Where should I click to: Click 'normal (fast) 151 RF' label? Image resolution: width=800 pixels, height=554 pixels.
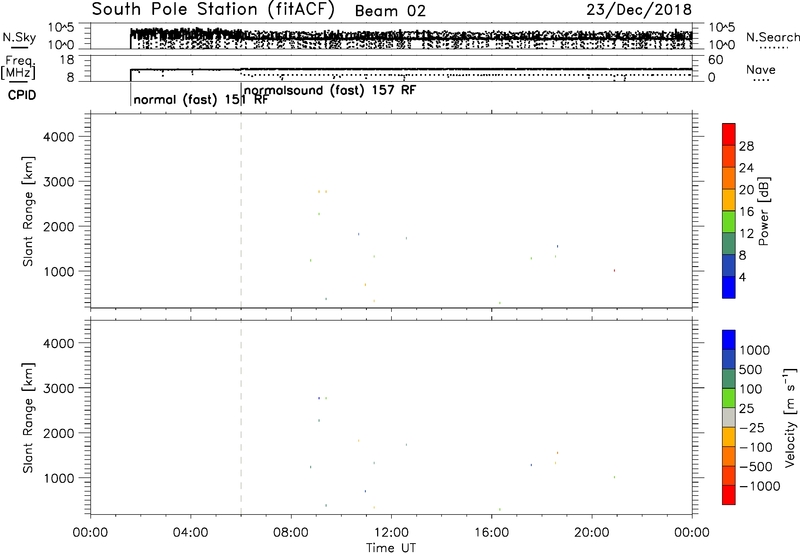click(x=201, y=100)
